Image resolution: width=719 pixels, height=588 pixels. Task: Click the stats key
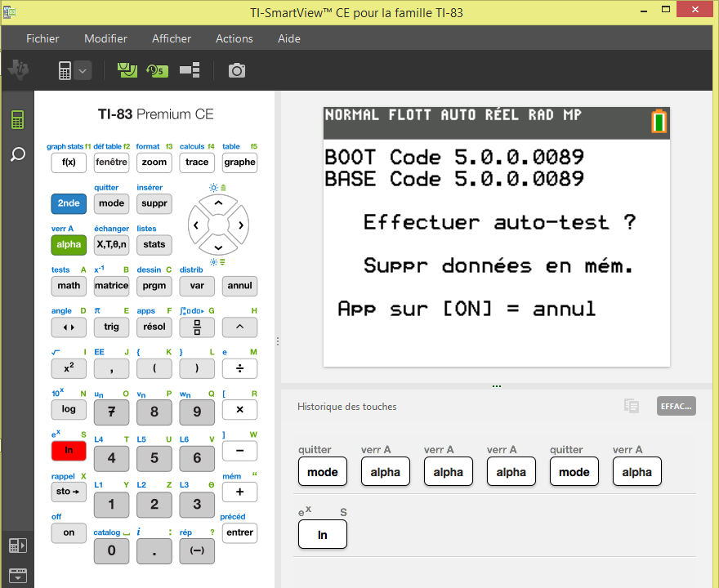[x=154, y=245]
